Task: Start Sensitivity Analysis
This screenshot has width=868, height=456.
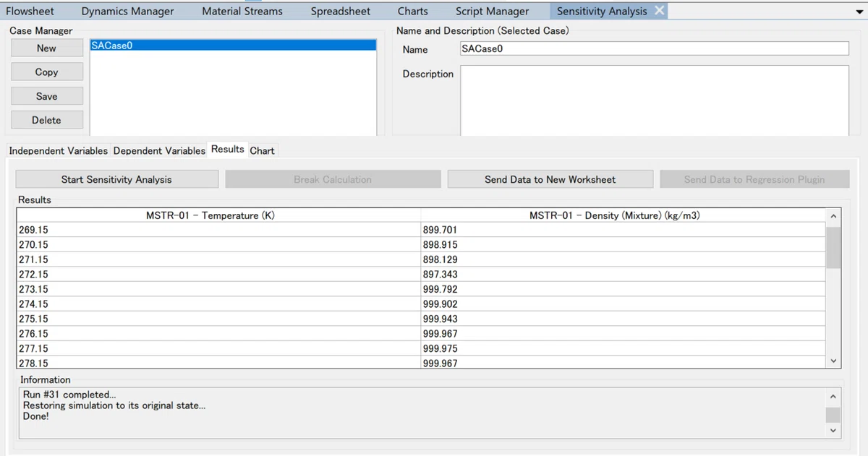Action: 116,179
